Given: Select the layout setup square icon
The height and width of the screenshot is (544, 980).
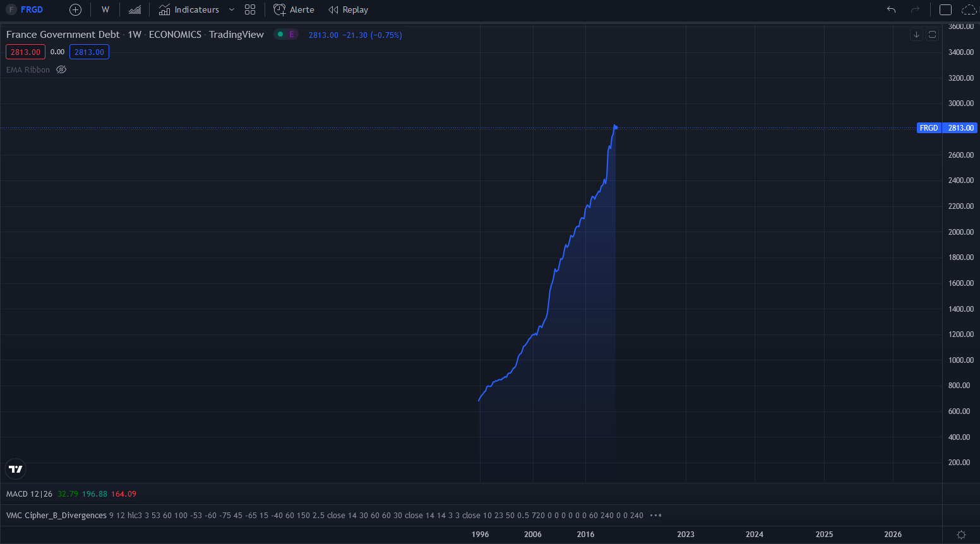Looking at the screenshot, I should pyautogui.click(x=945, y=9).
